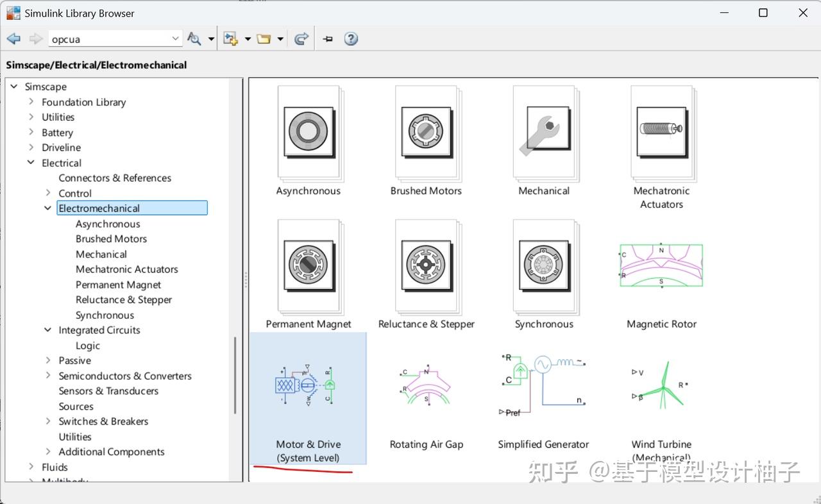
Task: Select the Simplified Generator block
Action: (x=543, y=384)
